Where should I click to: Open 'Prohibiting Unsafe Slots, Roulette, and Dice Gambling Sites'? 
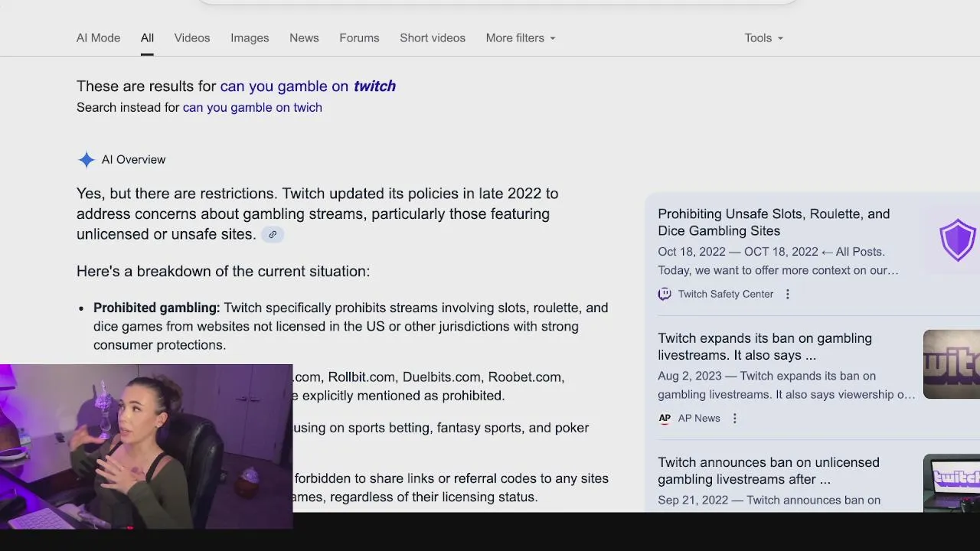click(773, 222)
